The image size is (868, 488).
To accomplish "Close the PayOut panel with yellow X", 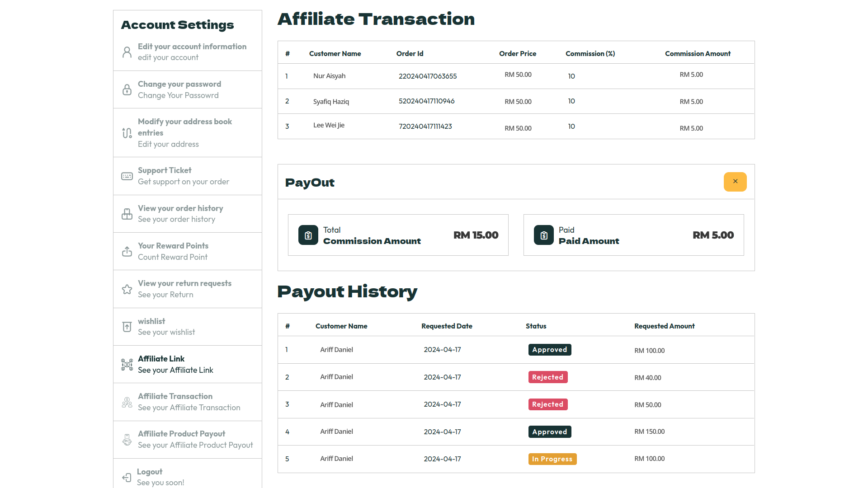I will click(x=735, y=182).
